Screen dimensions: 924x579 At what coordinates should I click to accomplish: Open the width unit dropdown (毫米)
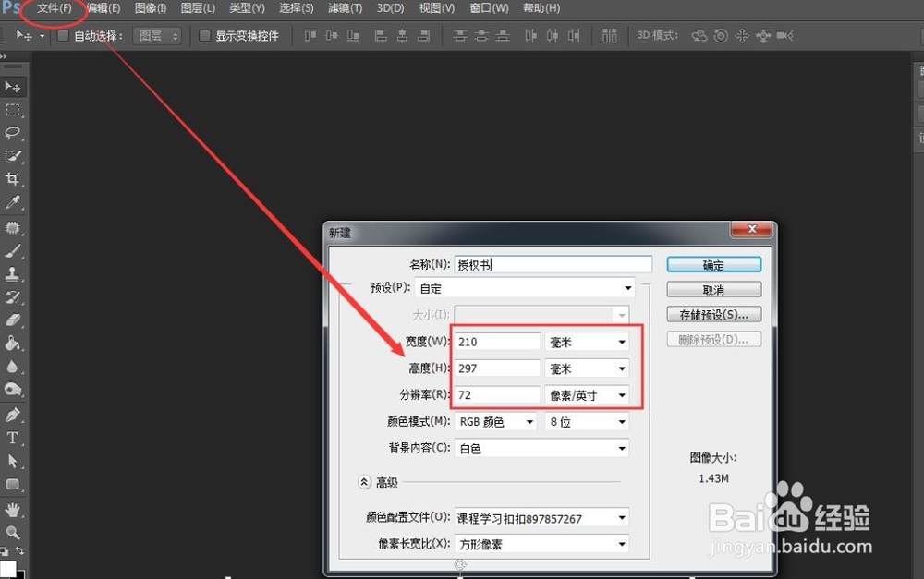pos(587,343)
